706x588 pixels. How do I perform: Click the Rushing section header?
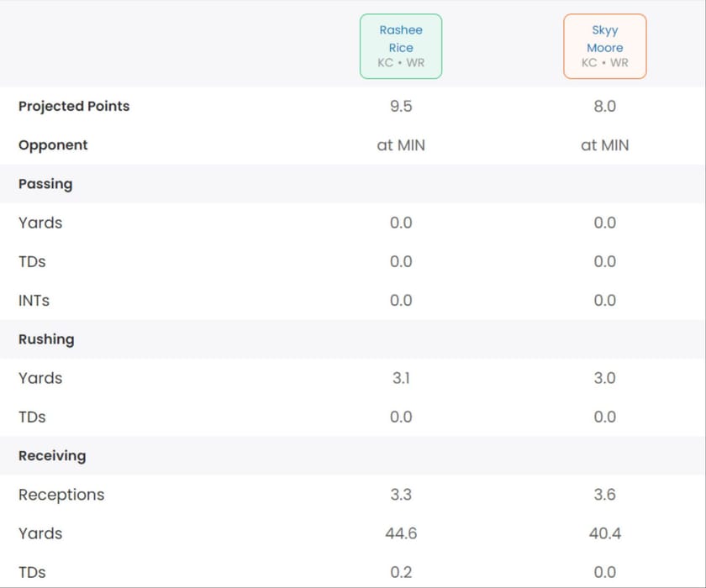click(46, 339)
